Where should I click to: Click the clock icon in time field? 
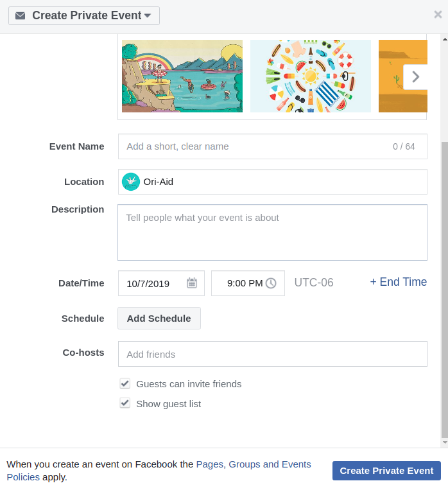point(271,283)
